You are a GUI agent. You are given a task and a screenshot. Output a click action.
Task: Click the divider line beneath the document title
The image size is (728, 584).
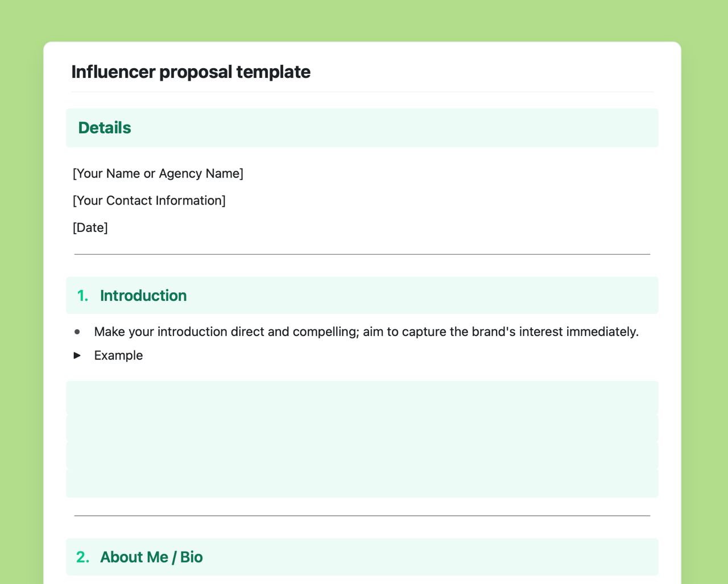pos(362,91)
